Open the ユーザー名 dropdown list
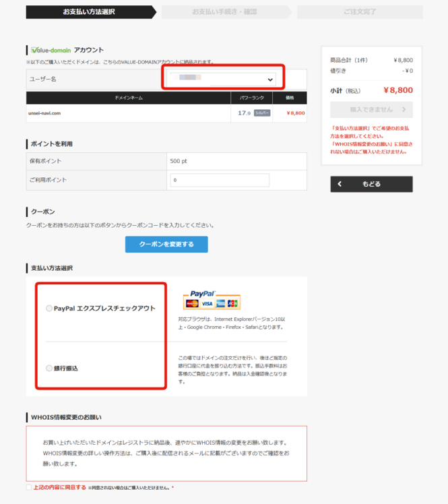The height and width of the screenshot is (504, 448). [x=222, y=80]
